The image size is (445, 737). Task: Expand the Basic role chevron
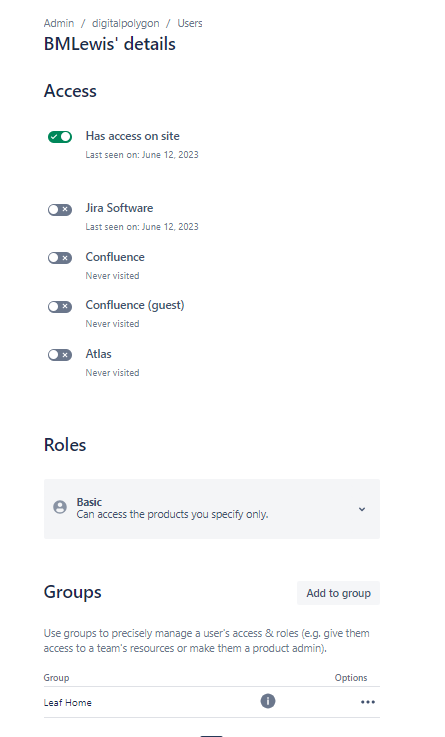click(x=362, y=509)
